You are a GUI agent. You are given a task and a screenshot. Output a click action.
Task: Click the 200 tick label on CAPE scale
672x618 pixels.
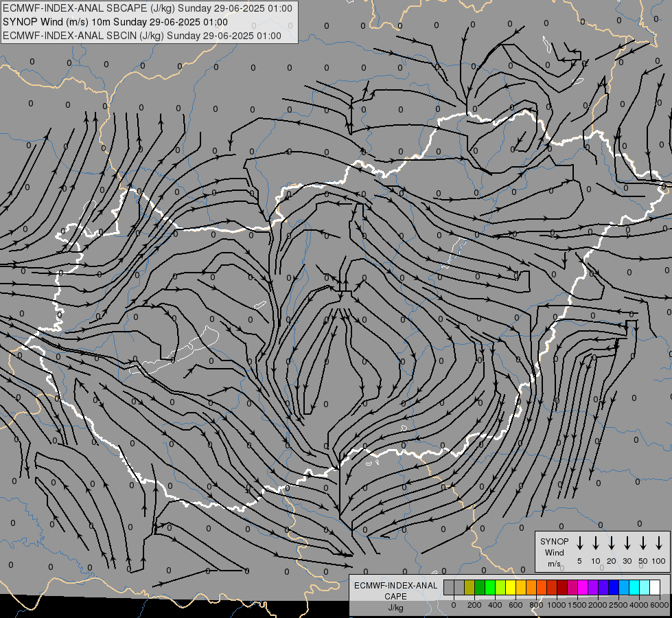click(474, 605)
